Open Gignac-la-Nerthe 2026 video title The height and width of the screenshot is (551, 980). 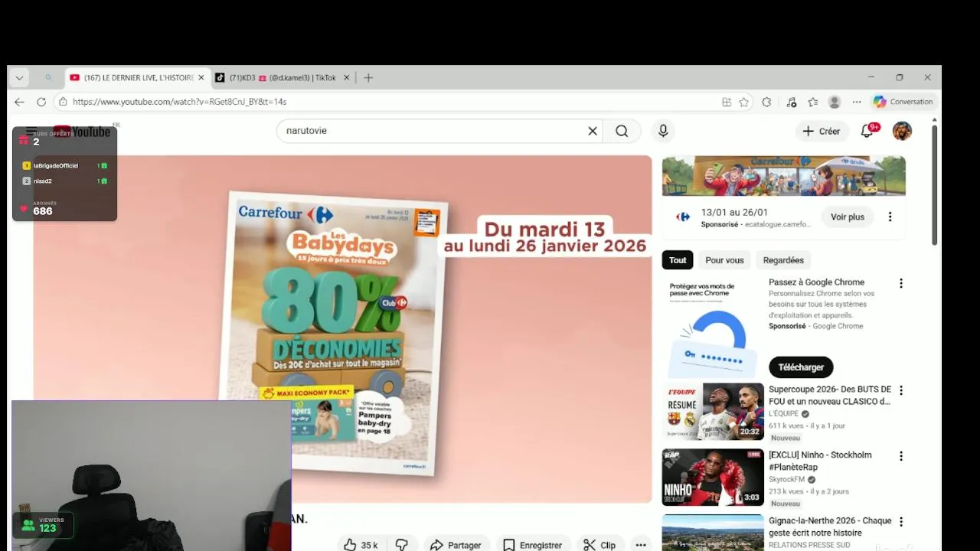pos(830,527)
